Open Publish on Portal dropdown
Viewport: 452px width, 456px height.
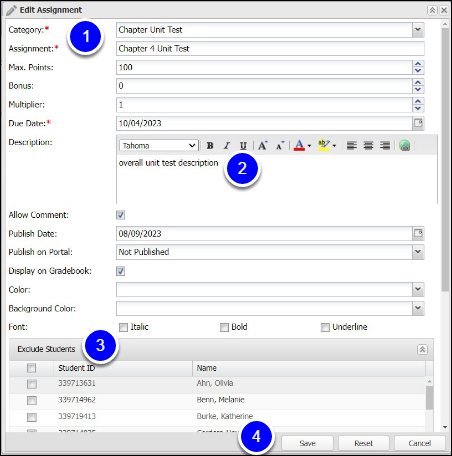(418, 252)
